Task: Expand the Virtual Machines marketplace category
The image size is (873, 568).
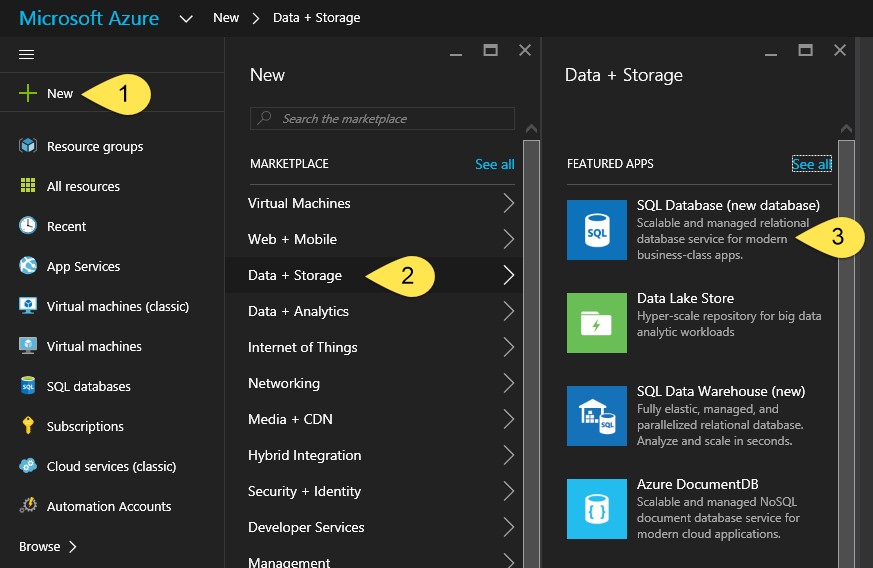Action: (380, 203)
